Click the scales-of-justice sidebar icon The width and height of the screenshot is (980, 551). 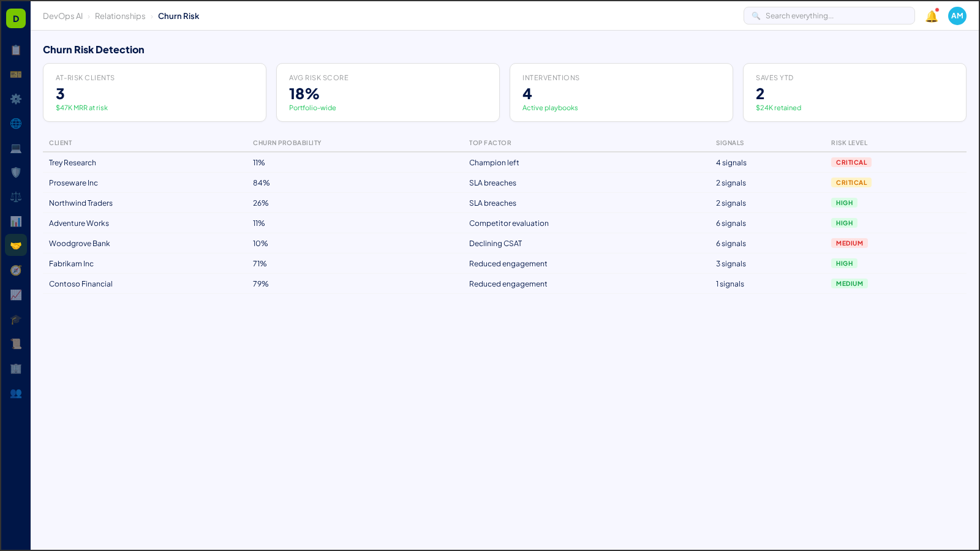coord(16,197)
